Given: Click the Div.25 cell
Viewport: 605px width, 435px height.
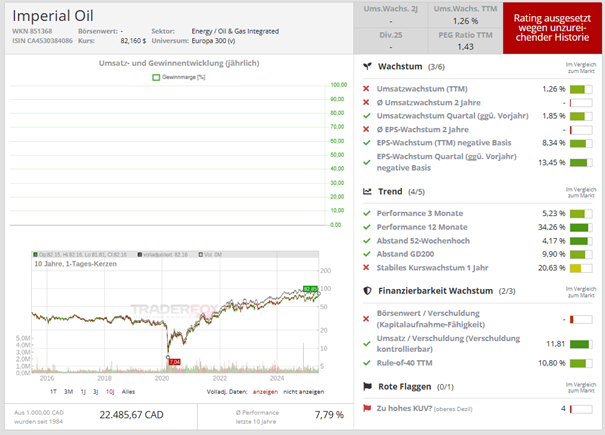Looking at the screenshot, I should click(390, 41).
